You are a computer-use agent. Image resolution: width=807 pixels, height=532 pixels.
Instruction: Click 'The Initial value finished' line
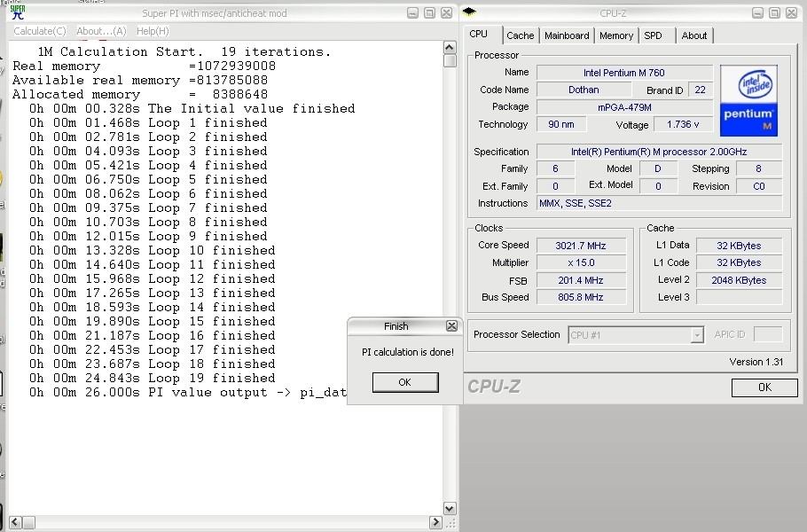(x=192, y=108)
